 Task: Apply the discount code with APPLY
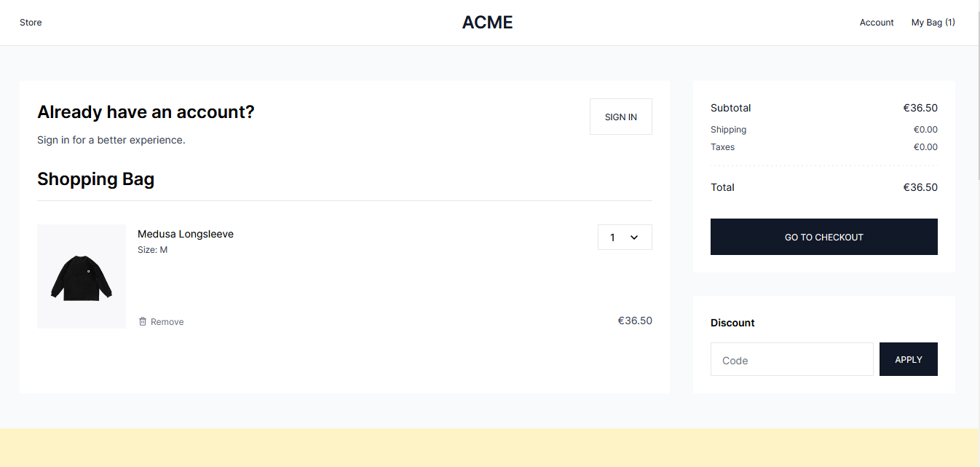pos(909,359)
